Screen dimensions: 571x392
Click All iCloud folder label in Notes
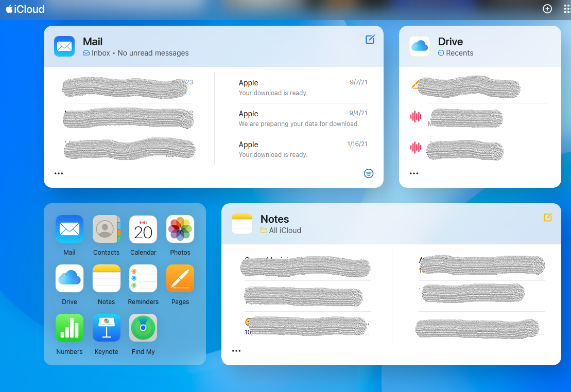coord(285,230)
